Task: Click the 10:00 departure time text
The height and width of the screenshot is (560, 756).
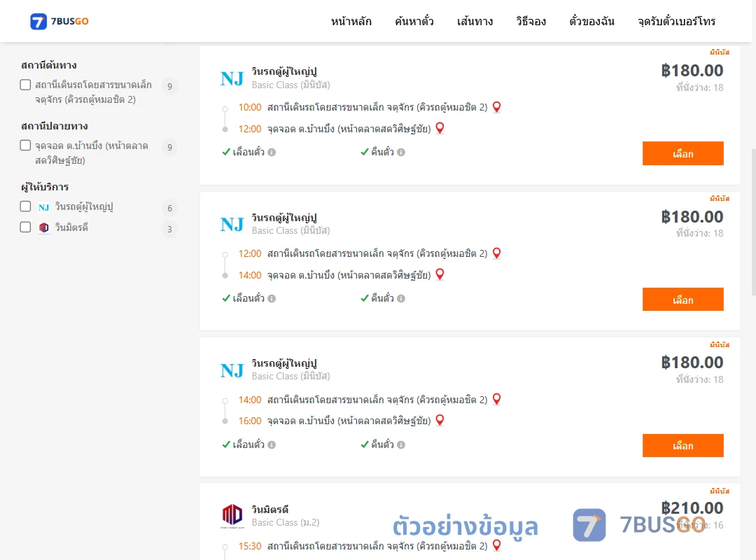Action: pos(250,108)
